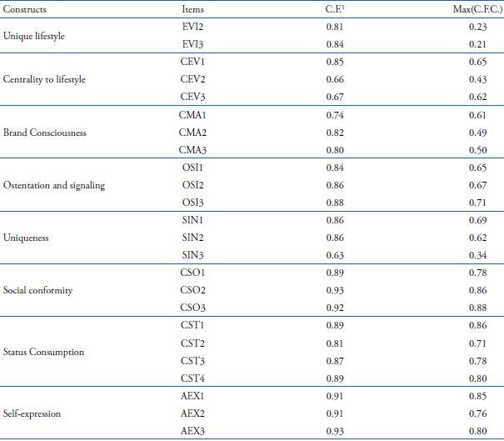This screenshot has height=441, width=504.
Task: Select the Items column header
Action: 192,9
